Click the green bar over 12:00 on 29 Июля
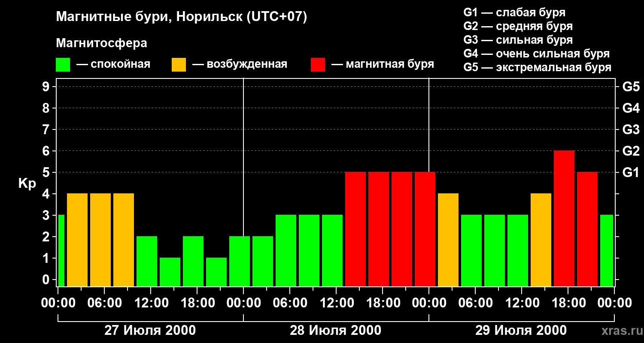This screenshot has height=343, width=644. (518, 250)
